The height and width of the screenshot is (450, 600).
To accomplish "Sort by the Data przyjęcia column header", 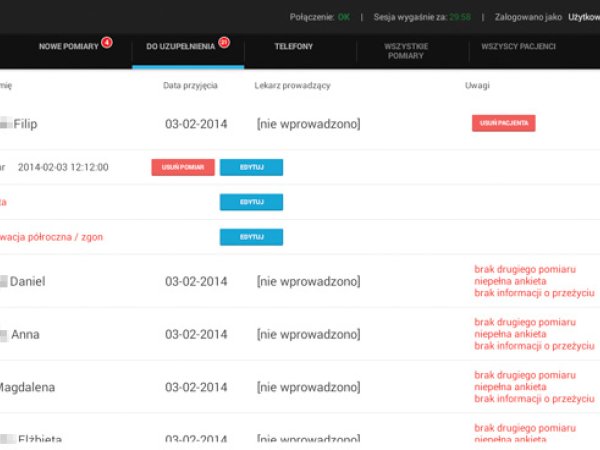I will point(190,86).
